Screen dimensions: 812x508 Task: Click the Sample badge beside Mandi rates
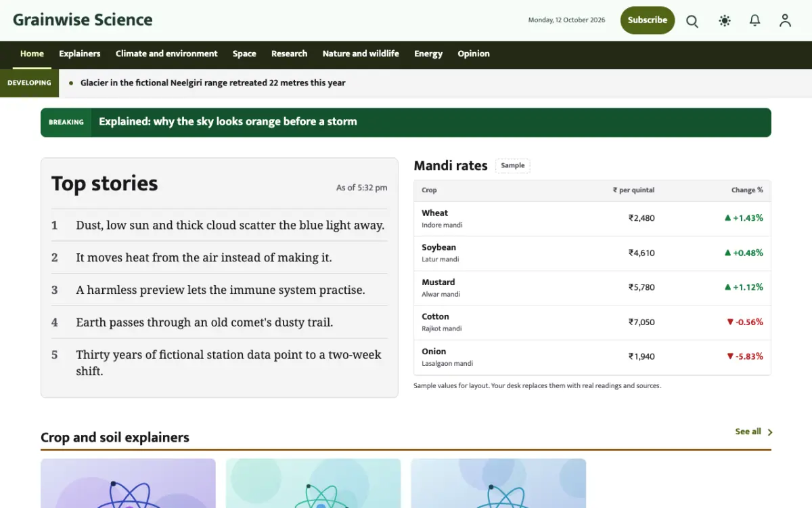(513, 165)
